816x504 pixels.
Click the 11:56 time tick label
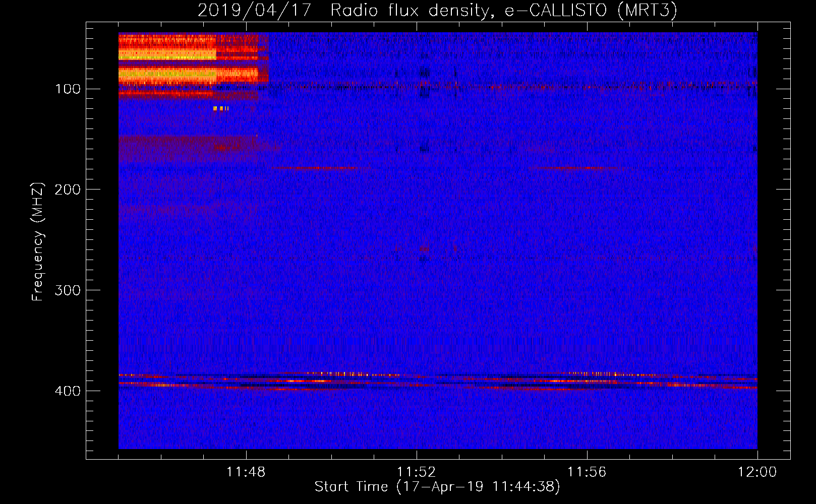click(587, 472)
